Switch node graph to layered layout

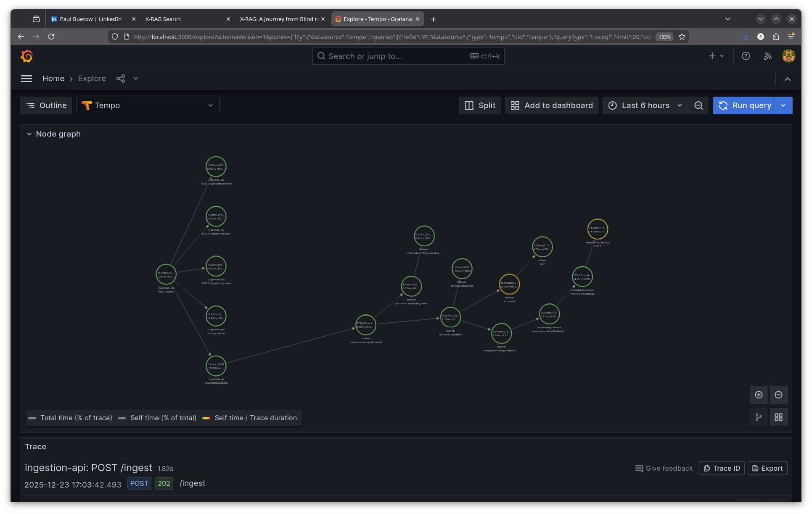coord(759,417)
